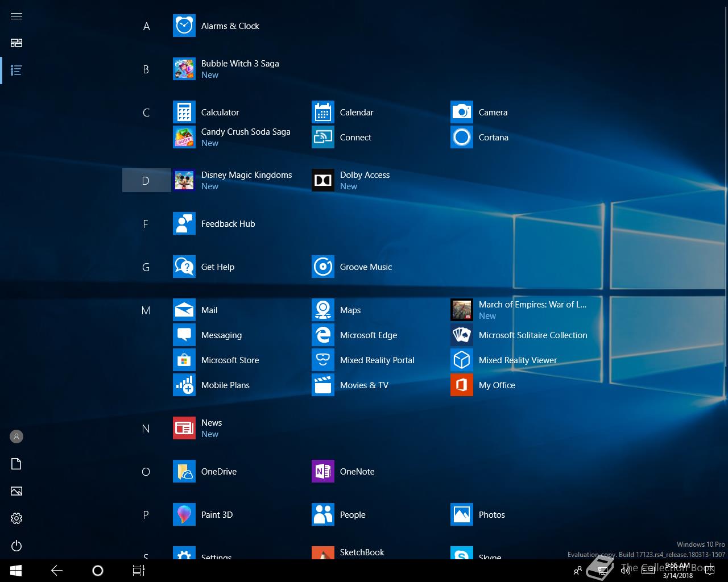Open the Mail app
The width and height of the screenshot is (728, 582).
(240, 310)
